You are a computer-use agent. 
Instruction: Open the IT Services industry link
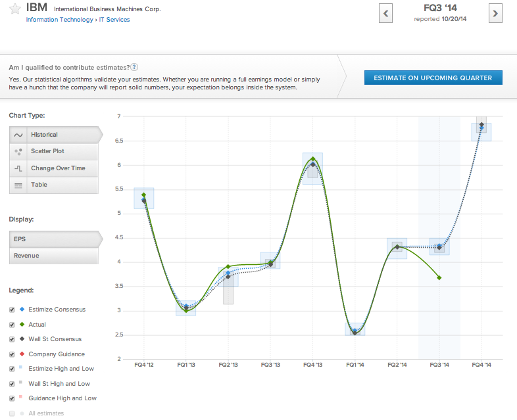114,20
